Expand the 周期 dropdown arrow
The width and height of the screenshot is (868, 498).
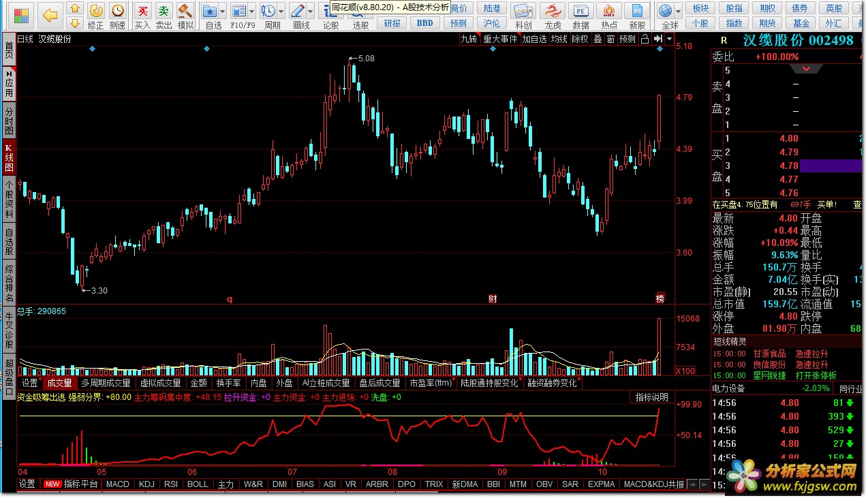[x=281, y=12]
